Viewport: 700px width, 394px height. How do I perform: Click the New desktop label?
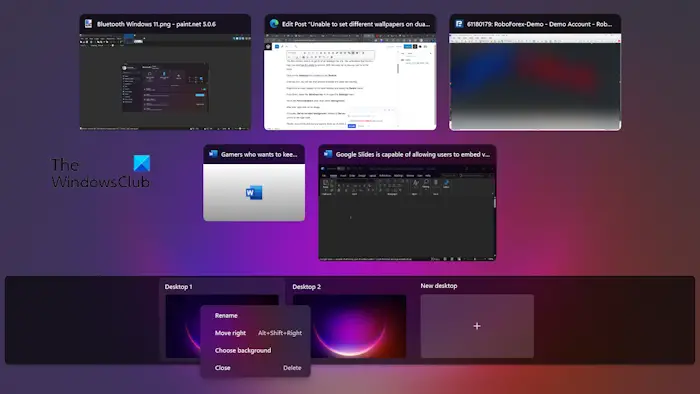pyautogui.click(x=439, y=286)
